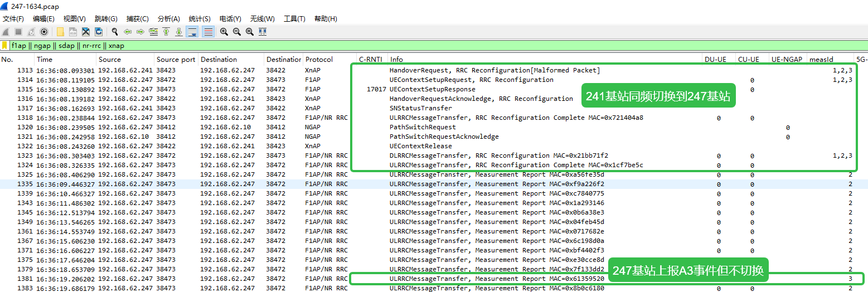Click the find packet magnifier icon
868x292 pixels.
point(115,32)
